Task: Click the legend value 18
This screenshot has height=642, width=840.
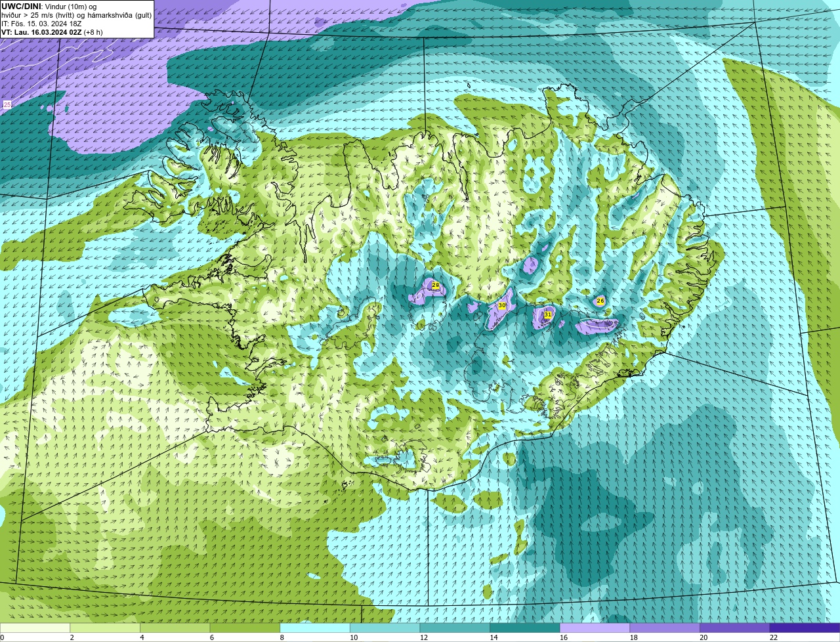Action: [x=634, y=637]
